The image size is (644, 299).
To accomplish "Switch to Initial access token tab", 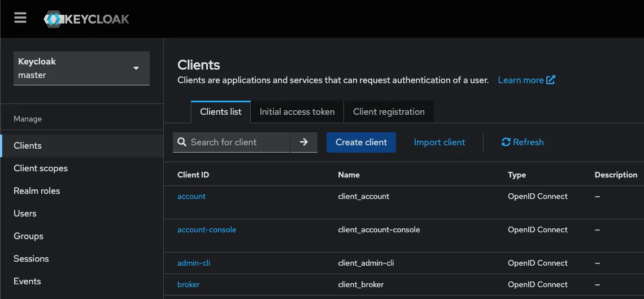I will tap(297, 112).
